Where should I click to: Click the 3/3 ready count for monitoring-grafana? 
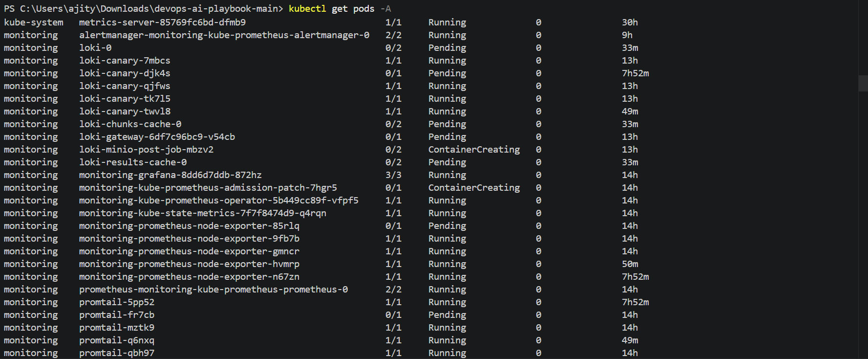coord(393,175)
